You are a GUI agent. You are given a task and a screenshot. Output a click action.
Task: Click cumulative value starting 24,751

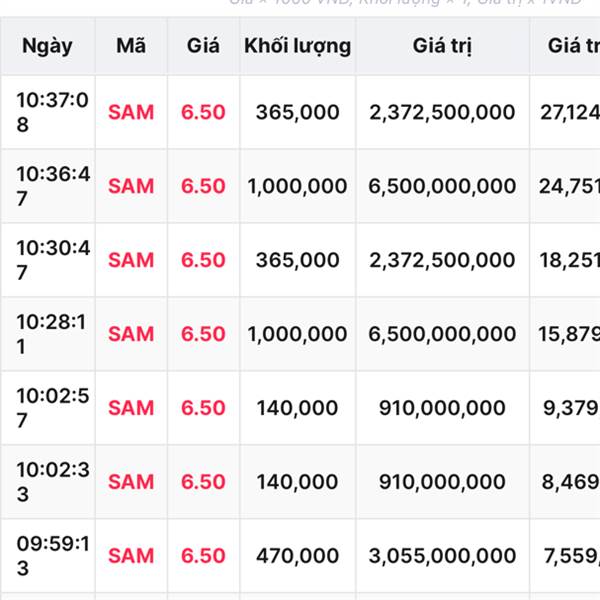click(569, 186)
